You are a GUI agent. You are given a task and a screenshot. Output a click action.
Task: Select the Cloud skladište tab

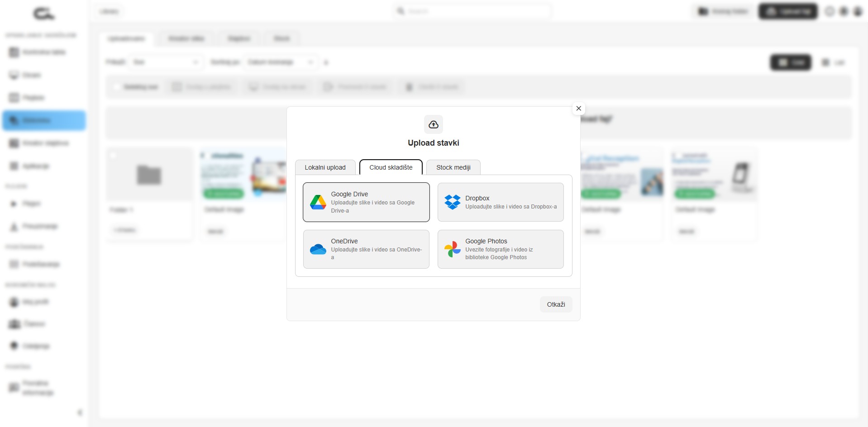391,167
